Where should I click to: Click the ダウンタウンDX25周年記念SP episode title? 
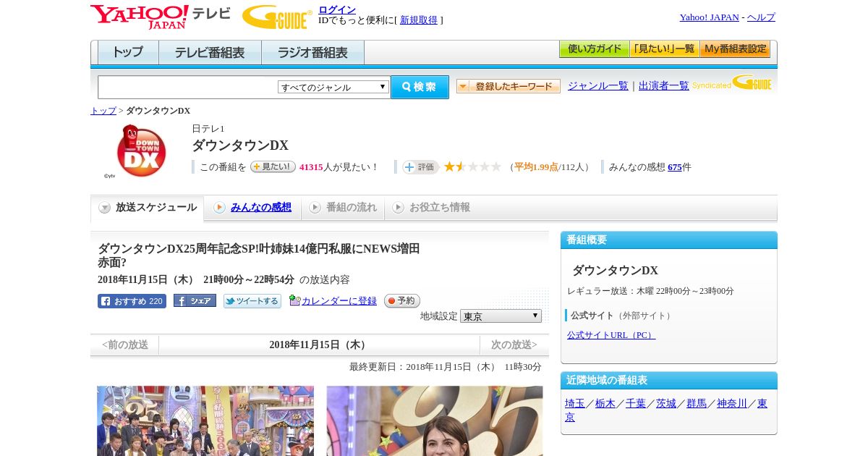tap(259, 256)
